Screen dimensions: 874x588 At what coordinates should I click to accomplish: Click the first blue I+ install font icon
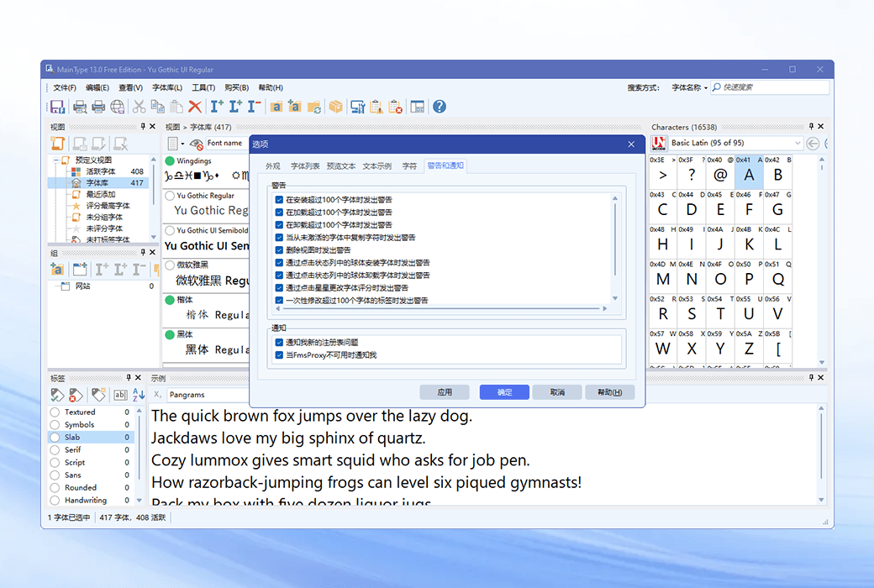click(x=217, y=107)
